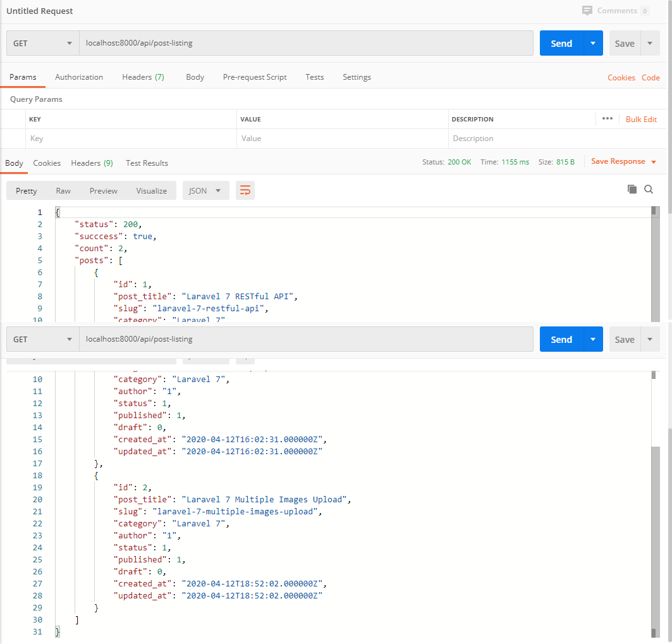
Task: Click the Query Params heading
Action: tap(36, 99)
